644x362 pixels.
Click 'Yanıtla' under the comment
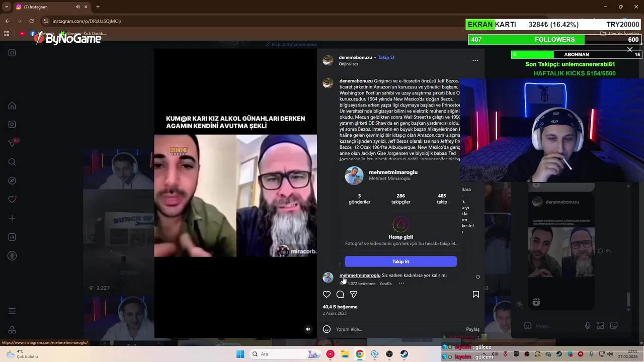tap(385, 284)
